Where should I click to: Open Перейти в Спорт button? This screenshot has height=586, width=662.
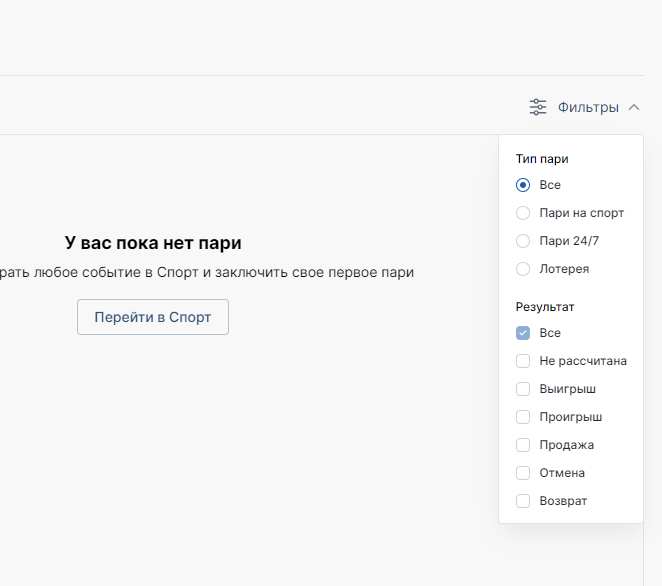coord(153,317)
